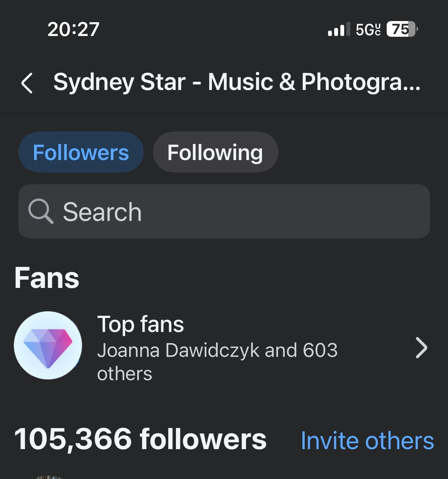Focus the followers Search field
Screen dimensions: 448x479
coord(245,211)
